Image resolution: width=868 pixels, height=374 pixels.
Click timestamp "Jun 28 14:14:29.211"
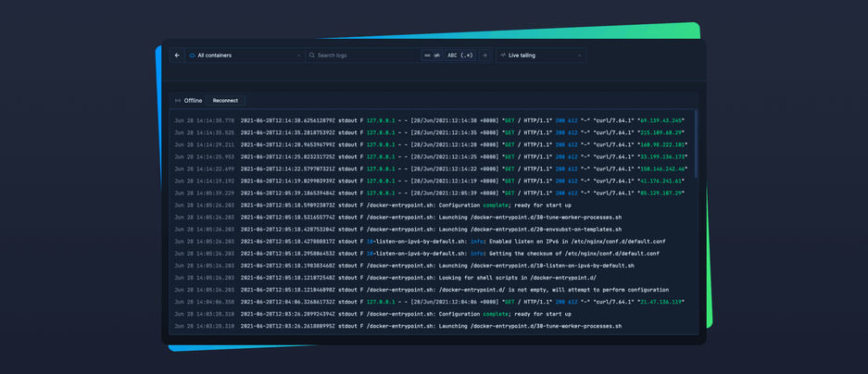(205, 144)
